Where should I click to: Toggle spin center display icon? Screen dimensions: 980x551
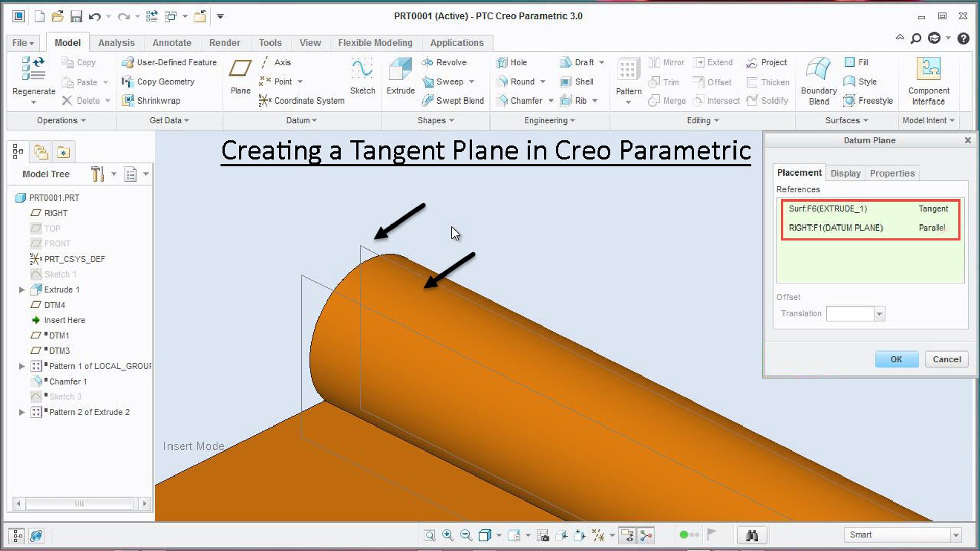point(646,535)
